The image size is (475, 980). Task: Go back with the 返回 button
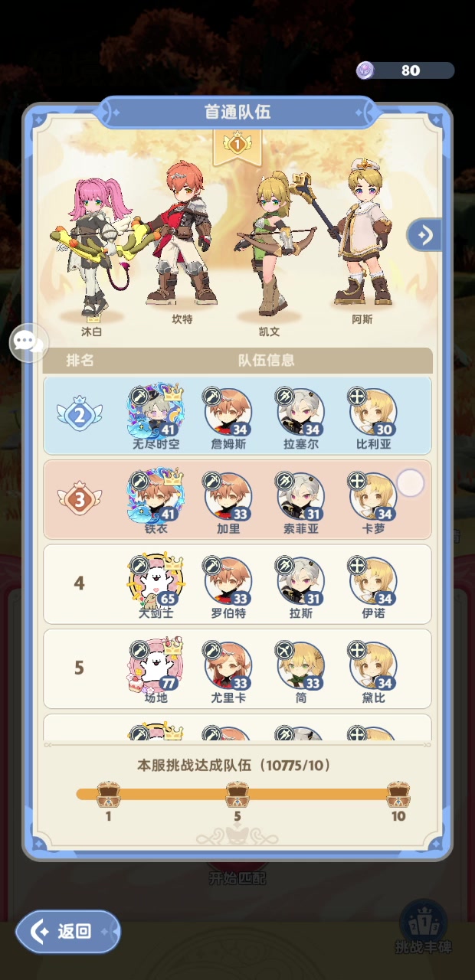point(68,931)
